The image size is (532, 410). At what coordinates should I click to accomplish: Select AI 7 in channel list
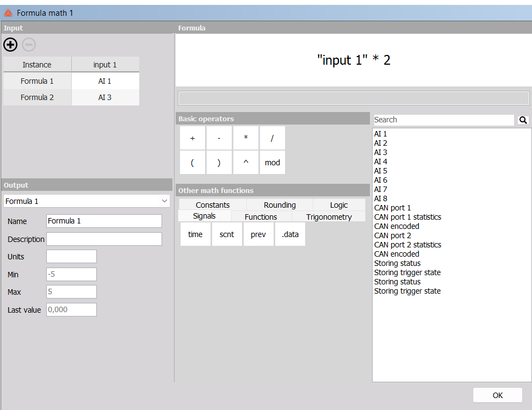tap(380, 189)
